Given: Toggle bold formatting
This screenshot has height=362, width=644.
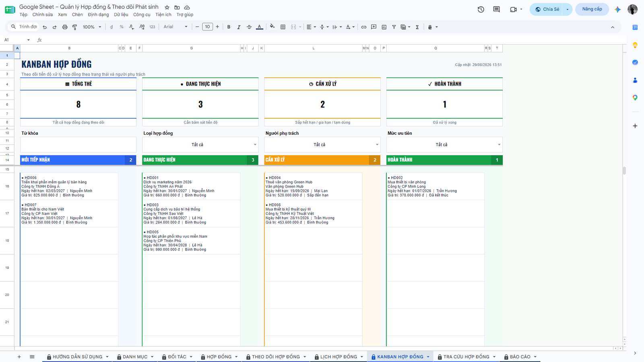Looking at the screenshot, I should (229, 27).
